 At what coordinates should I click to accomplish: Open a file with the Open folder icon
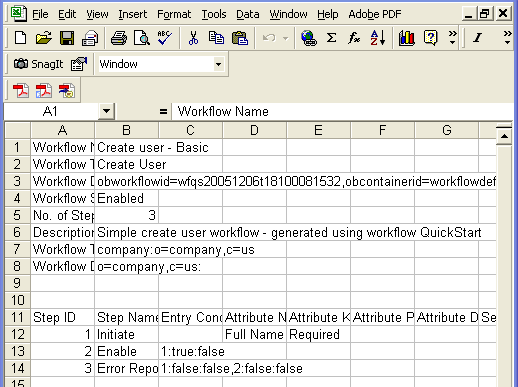coord(44,38)
